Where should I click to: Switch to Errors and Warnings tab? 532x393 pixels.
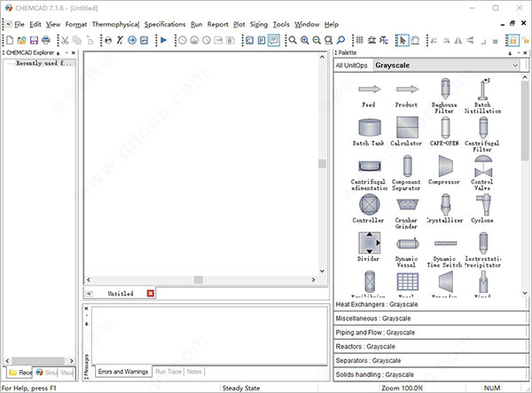pos(123,372)
